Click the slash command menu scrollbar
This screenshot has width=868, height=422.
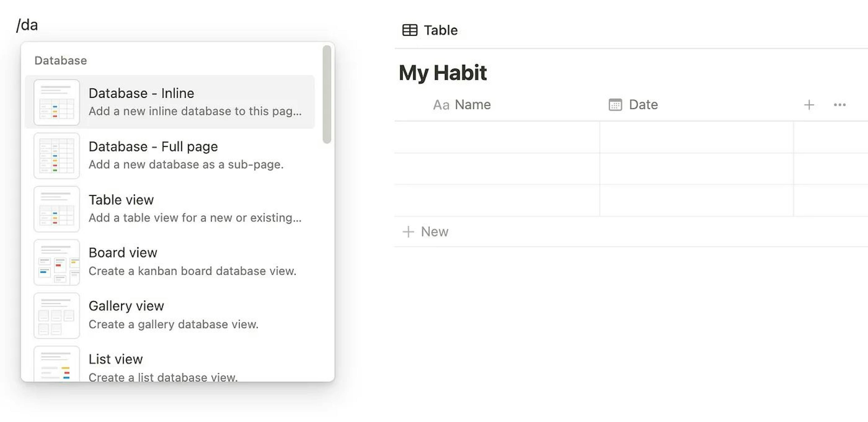(x=326, y=94)
